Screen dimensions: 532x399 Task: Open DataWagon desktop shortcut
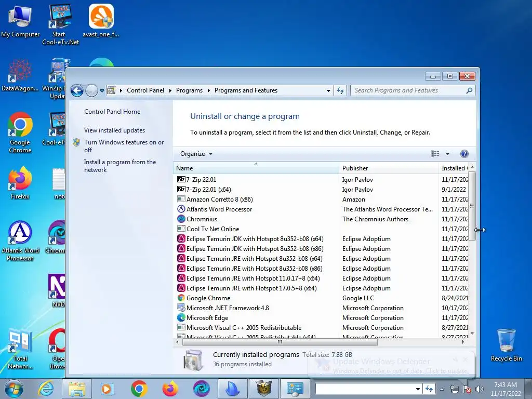coord(20,75)
